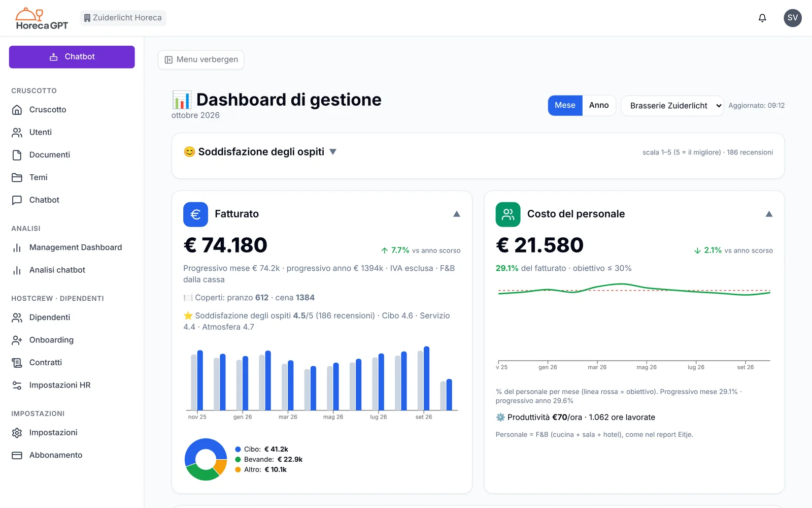Open the Brasserie Zuiderlicht location dropdown
This screenshot has height=508, width=812.
point(672,106)
